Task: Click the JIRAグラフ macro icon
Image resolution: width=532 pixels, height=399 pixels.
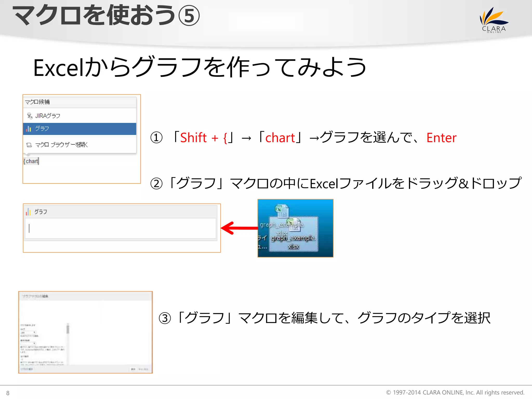Action: (30, 116)
